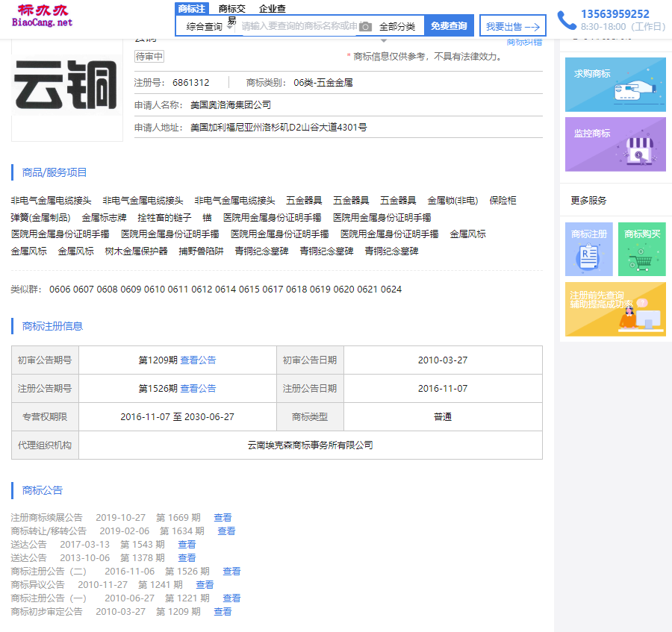Click the applicant name 美国奥洛海集团公司
This screenshot has height=632, width=672.
pyautogui.click(x=231, y=105)
